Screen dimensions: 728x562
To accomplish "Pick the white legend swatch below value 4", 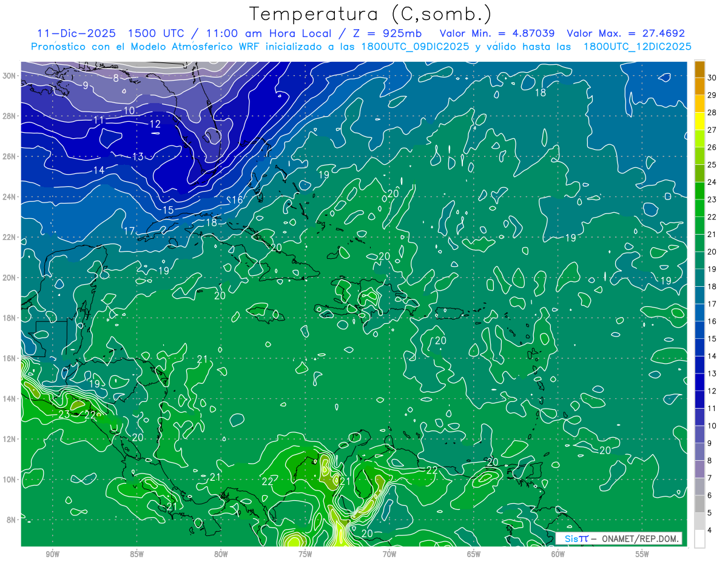I will (700, 540).
